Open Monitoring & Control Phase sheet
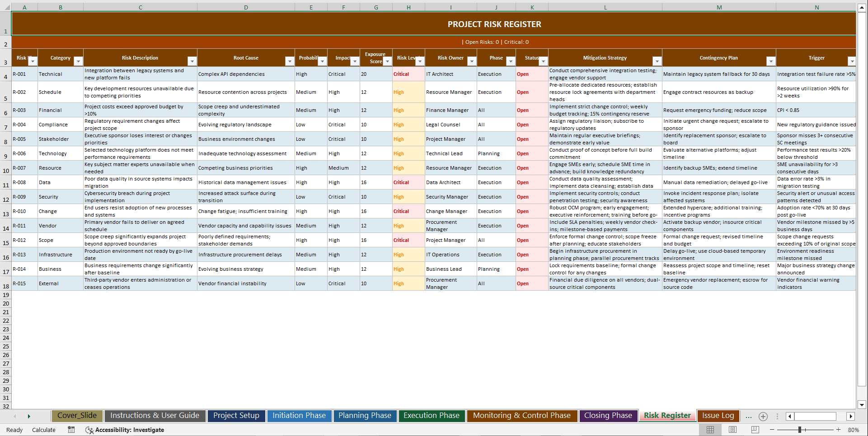This screenshot has width=868, height=436. coord(522,416)
